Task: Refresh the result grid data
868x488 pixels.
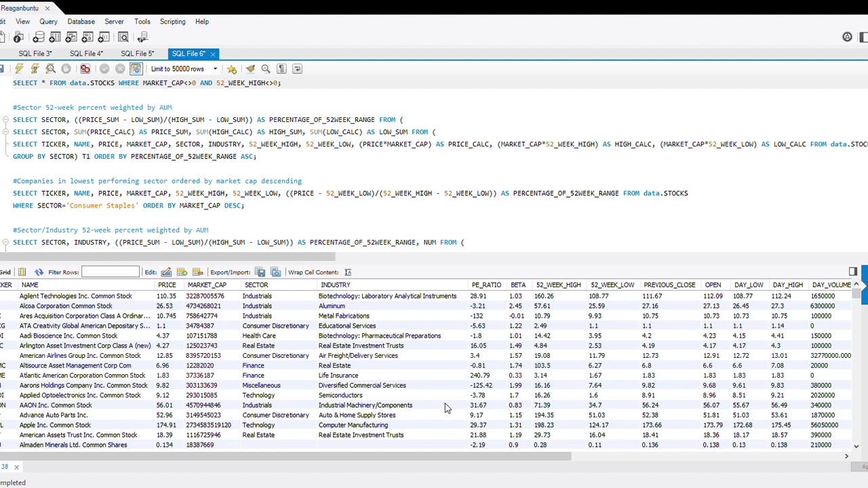Action: (x=39, y=272)
